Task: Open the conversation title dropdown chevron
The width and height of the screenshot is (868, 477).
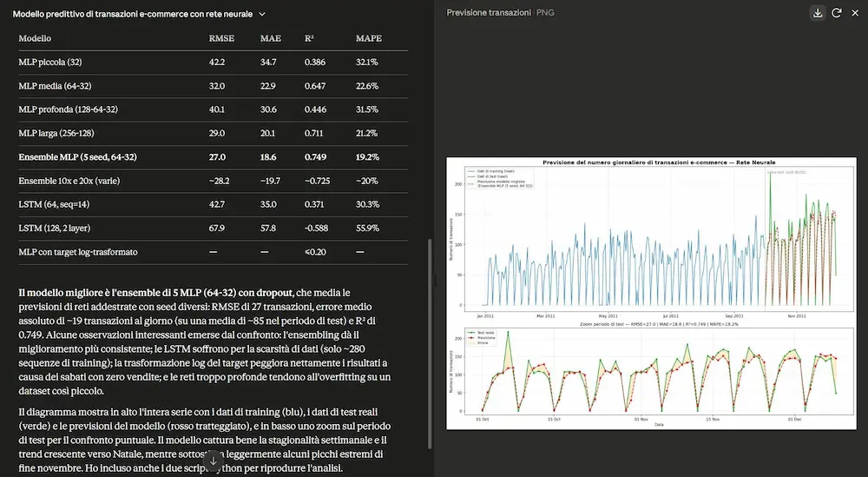Action: (262, 14)
